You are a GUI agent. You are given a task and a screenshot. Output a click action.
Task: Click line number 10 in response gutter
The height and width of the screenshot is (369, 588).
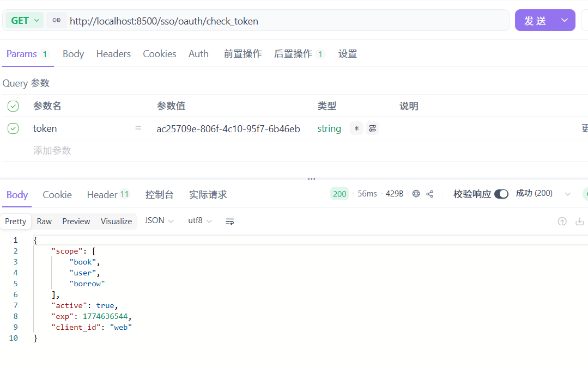14,338
